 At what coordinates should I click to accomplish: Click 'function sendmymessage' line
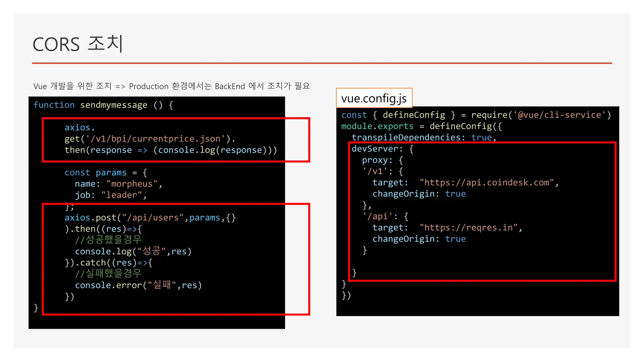103,105
